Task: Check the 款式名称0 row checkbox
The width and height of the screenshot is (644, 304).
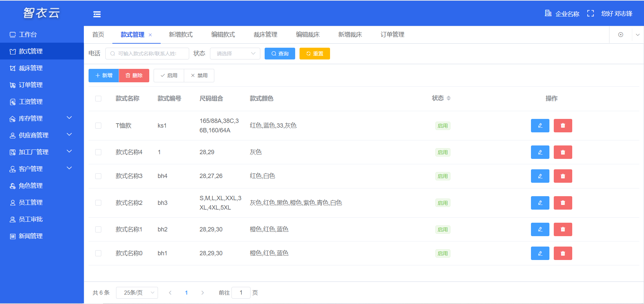Action: (98, 253)
